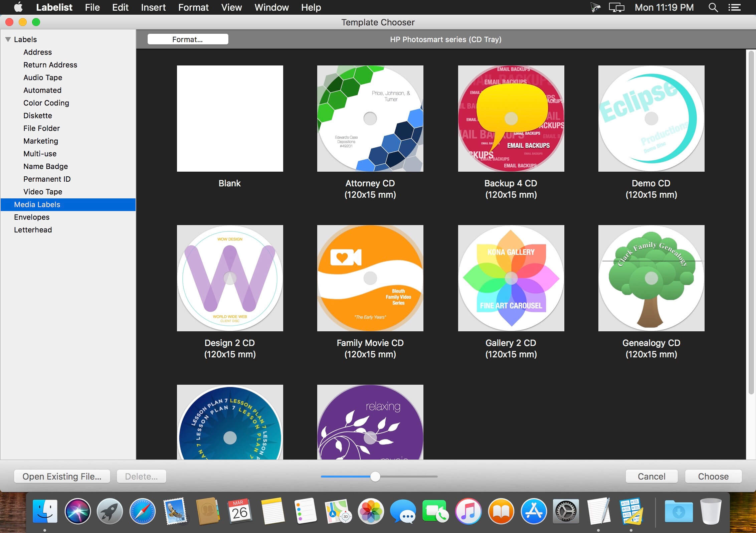Open the Window menu
This screenshot has width=756, height=533.
click(271, 7)
